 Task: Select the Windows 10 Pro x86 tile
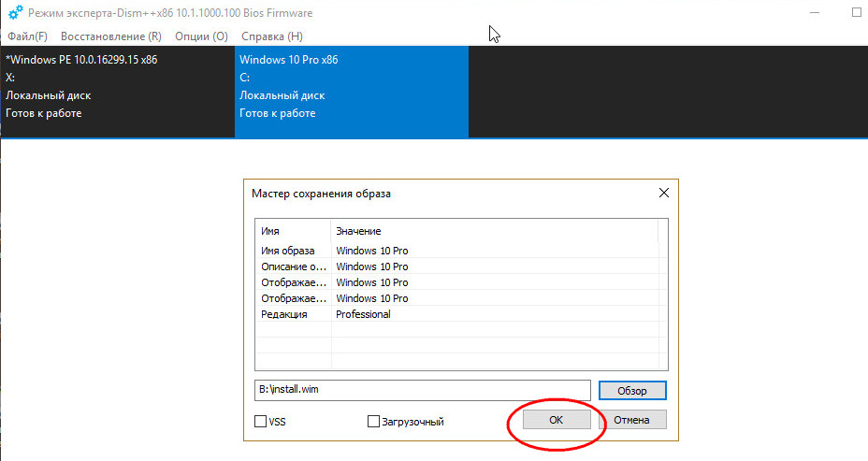click(x=352, y=92)
